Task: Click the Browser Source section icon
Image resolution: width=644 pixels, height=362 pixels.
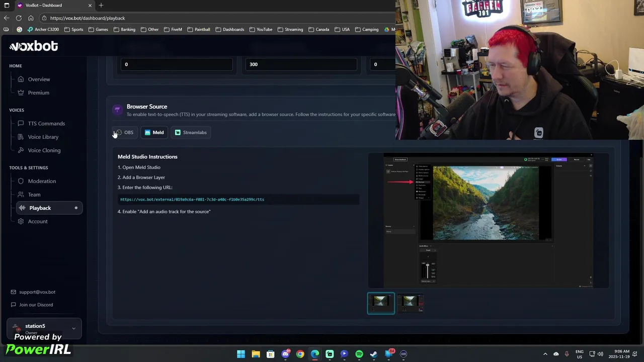Action: tap(117, 109)
